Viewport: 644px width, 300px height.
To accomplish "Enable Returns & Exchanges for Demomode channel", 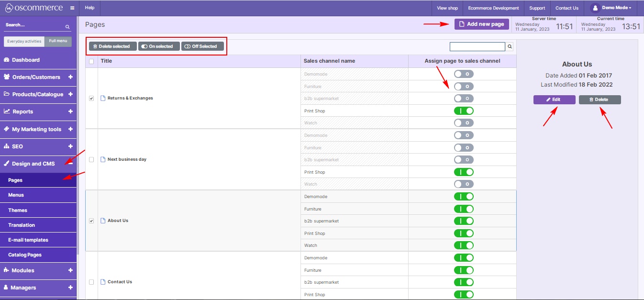I will point(464,74).
